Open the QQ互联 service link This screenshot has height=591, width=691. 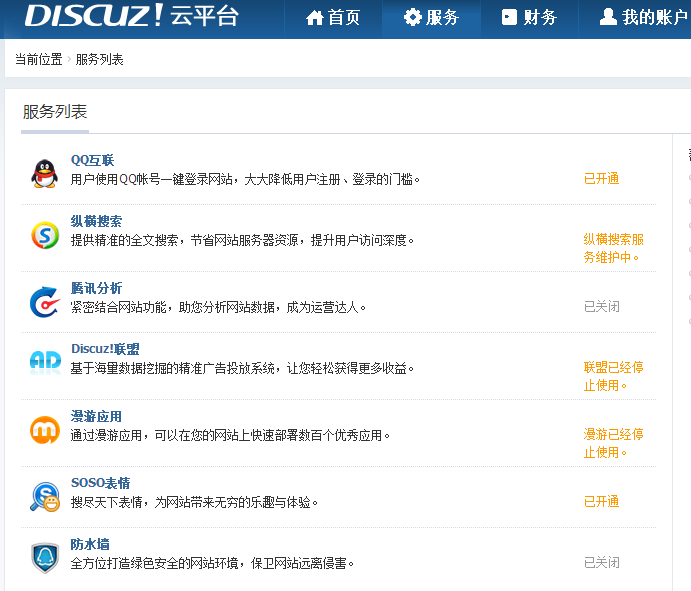click(x=93, y=160)
